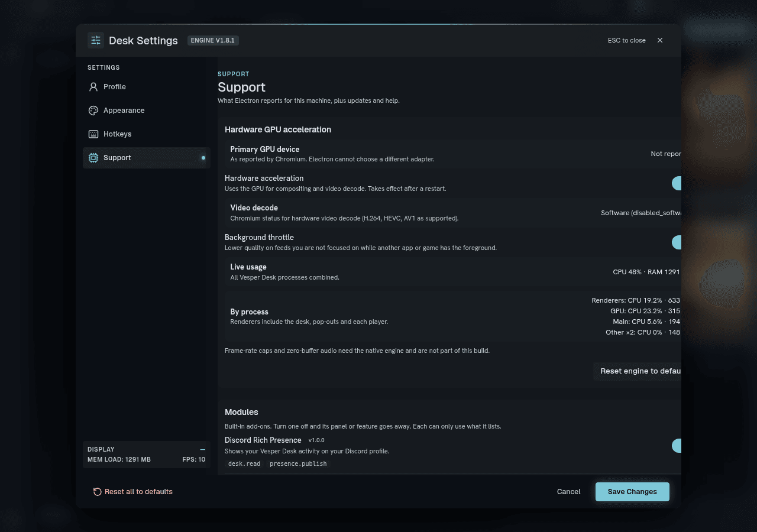The height and width of the screenshot is (532, 757).
Task: Click the Cancel button
Action: pos(568,492)
